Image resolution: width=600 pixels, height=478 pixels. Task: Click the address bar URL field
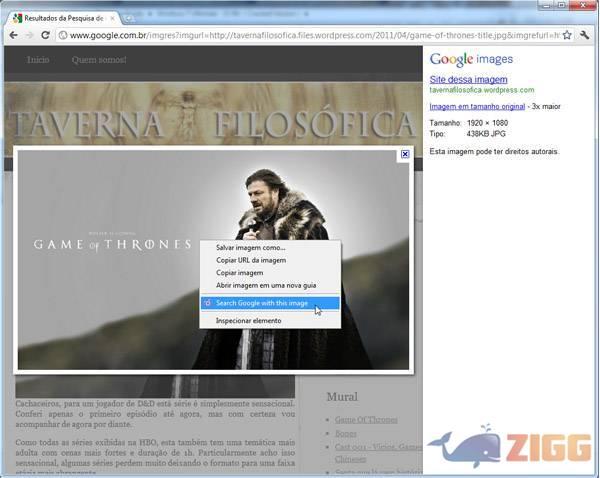coord(300,35)
